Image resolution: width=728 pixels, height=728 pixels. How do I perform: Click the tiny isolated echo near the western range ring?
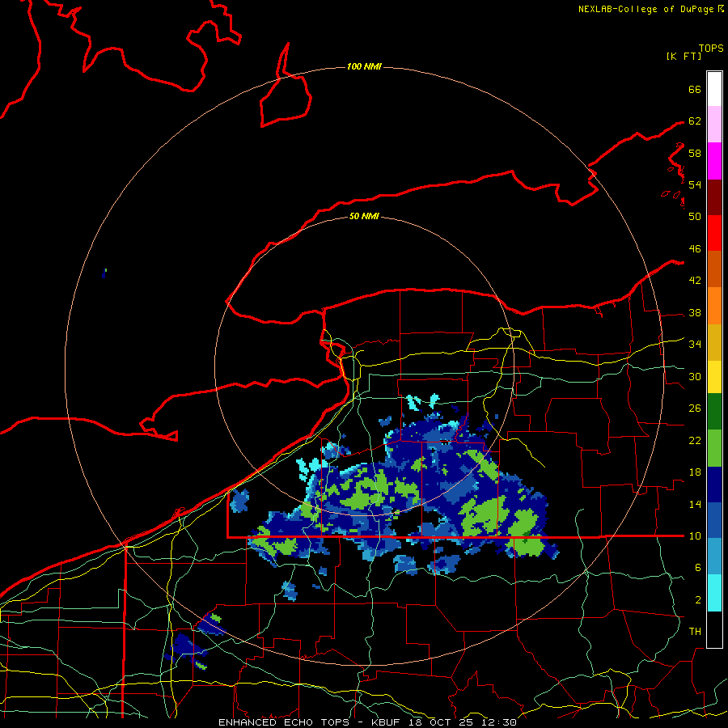[x=104, y=273]
